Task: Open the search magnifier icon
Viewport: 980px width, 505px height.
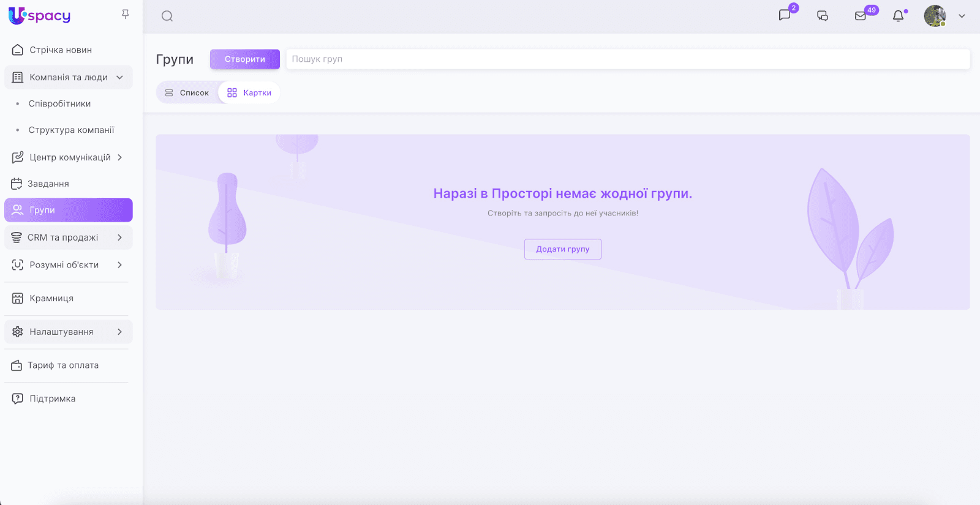Action: coord(167,17)
